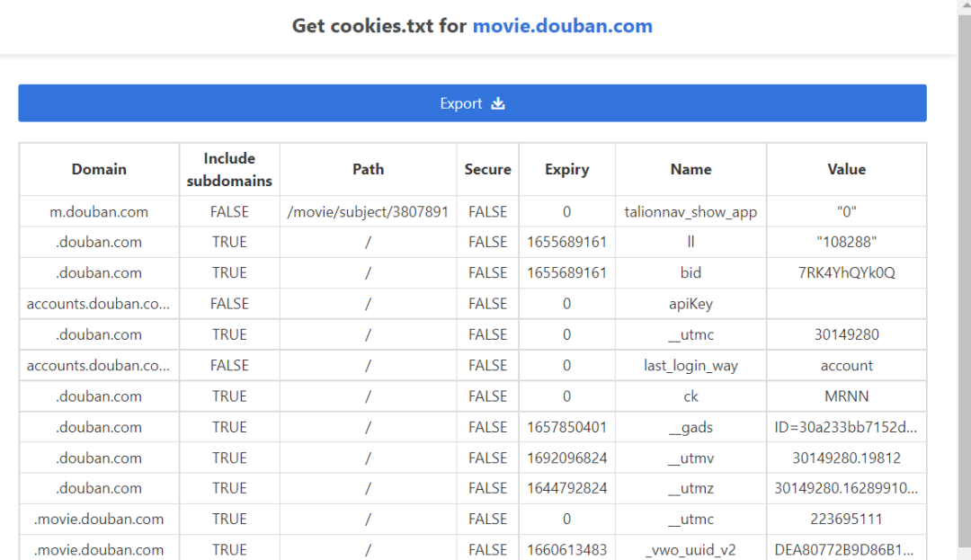Select the Path column header

click(369, 170)
